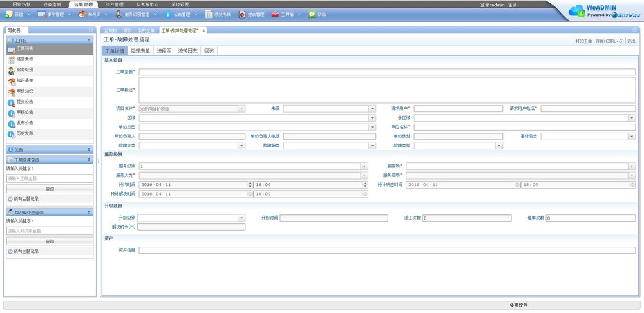Select 服务级别 in the navigator sidebar
644x313 pixels.
[x=24, y=70]
